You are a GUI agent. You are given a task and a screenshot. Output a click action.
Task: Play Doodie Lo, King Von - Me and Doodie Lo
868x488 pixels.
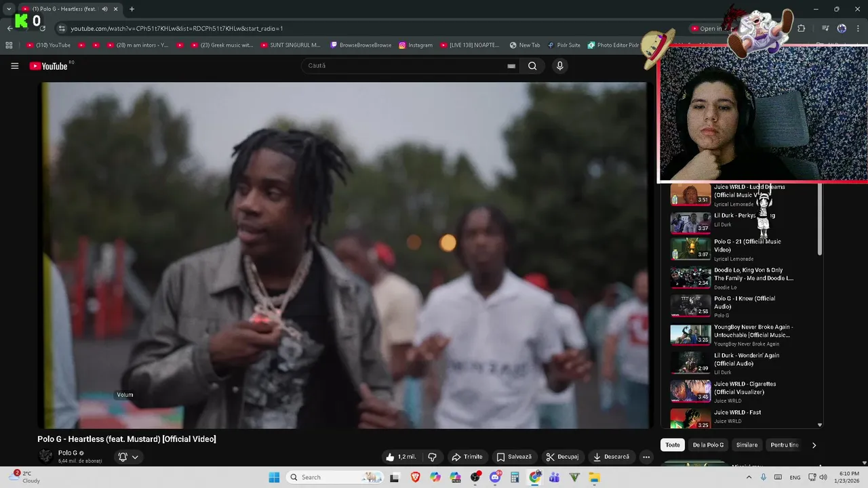[741, 278]
